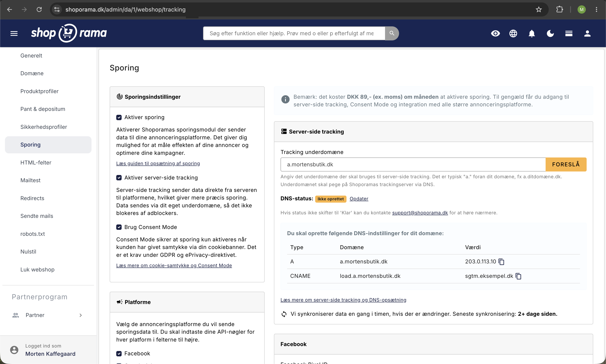Click the Opdater DNS status link
606x364 pixels.
[x=359, y=199]
